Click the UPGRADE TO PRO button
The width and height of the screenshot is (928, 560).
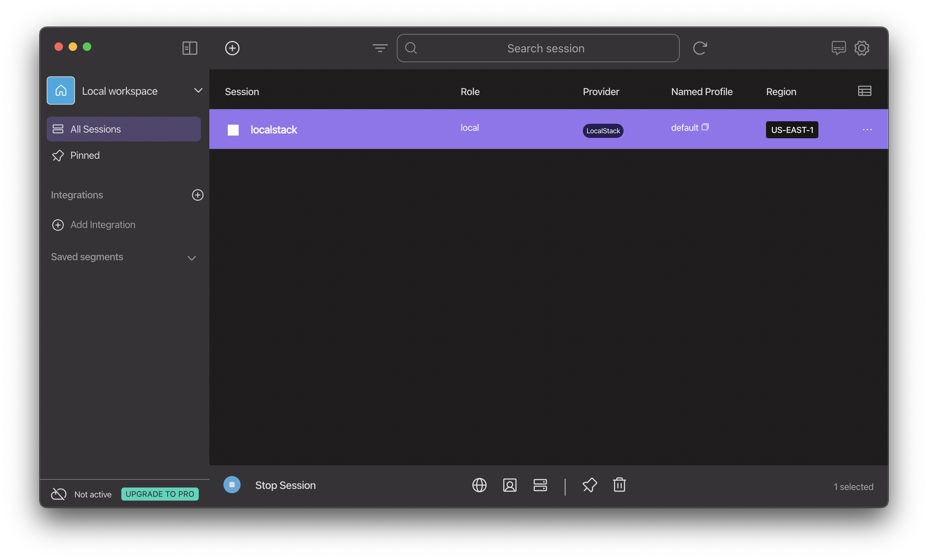pos(160,494)
